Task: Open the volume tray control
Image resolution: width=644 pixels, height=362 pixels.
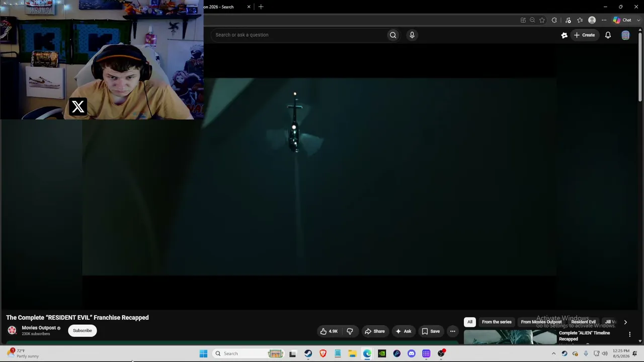Action: point(605,353)
